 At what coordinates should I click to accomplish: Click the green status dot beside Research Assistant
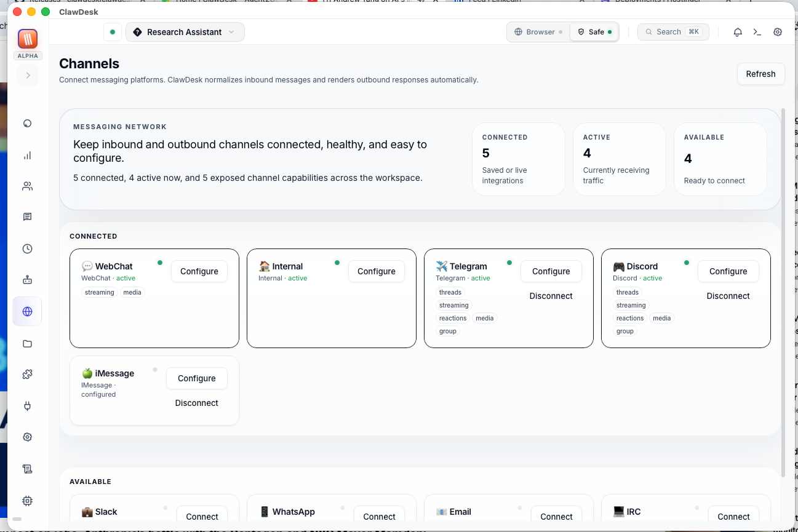click(113, 32)
